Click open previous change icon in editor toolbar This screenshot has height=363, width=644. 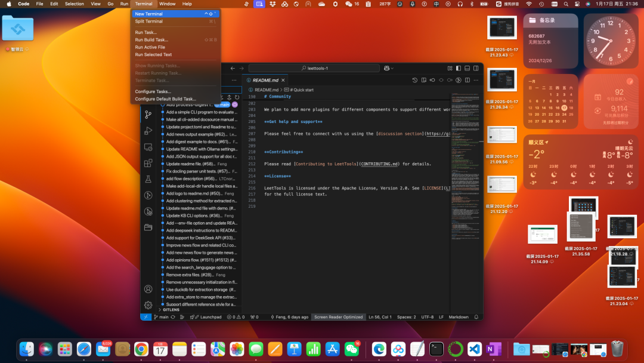click(x=432, y=80)
